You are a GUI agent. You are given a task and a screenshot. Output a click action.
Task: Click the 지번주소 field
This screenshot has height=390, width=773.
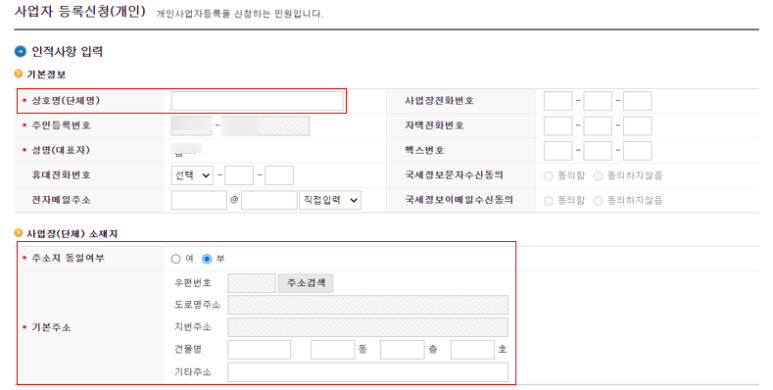pos(368,327)
